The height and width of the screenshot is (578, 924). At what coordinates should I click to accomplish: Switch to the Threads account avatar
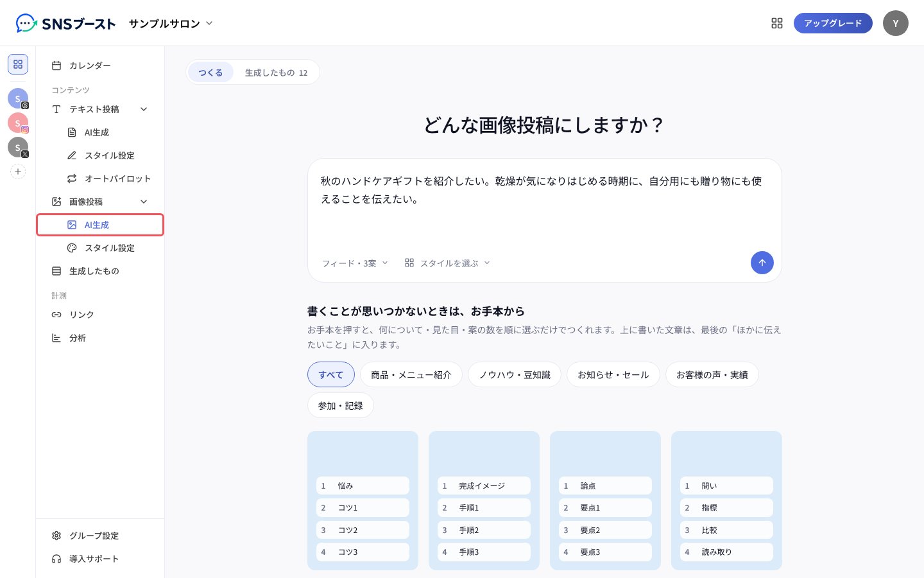coord(18,98)
